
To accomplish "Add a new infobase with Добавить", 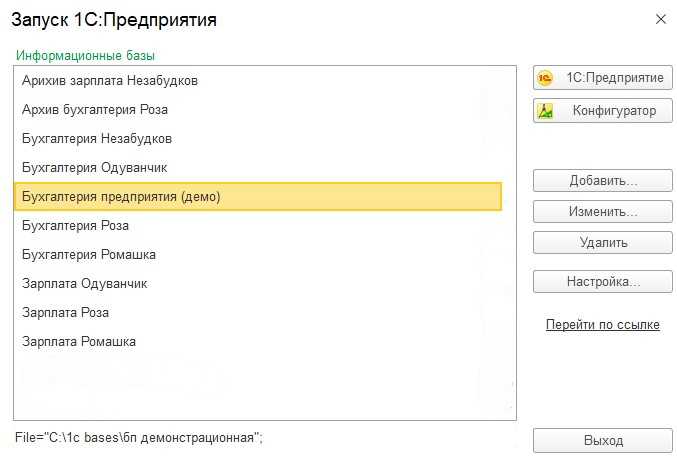I will [603, 180].
